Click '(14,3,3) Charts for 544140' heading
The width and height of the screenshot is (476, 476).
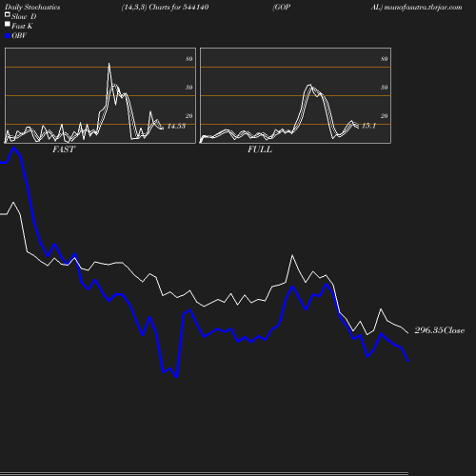pyautogui.click(x=165, y=8)
